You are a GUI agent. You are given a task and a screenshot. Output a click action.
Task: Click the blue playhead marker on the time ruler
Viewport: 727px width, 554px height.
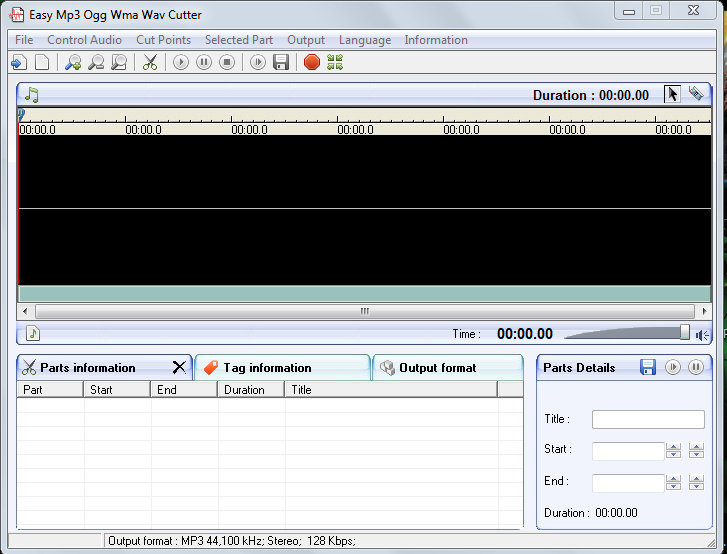tap(21, 114)
